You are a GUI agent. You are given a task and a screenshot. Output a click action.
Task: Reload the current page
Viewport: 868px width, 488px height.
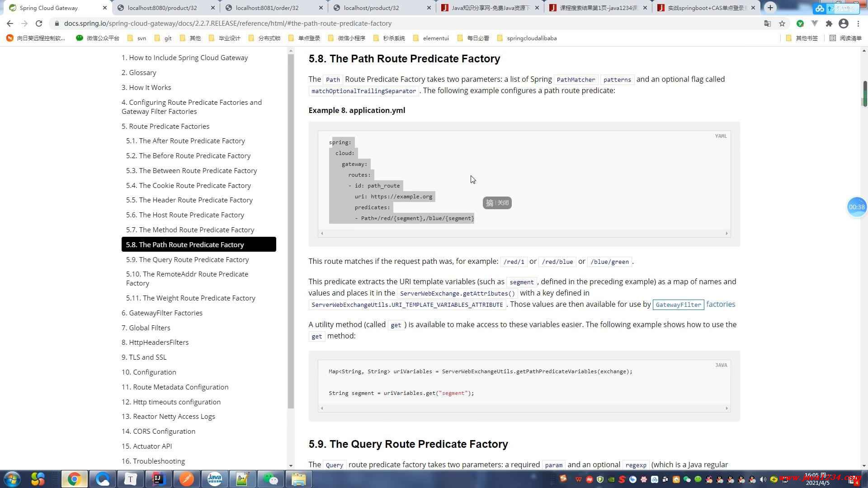point(39,23)
